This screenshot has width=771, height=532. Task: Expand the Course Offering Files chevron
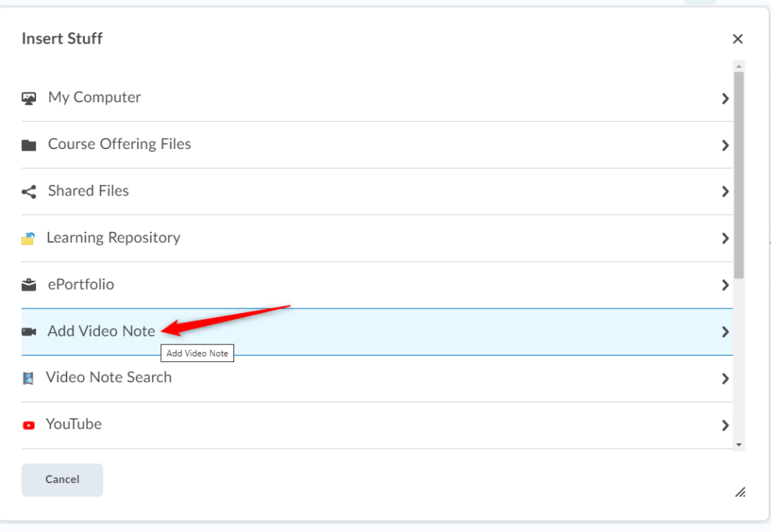click(x=725, y=145)
